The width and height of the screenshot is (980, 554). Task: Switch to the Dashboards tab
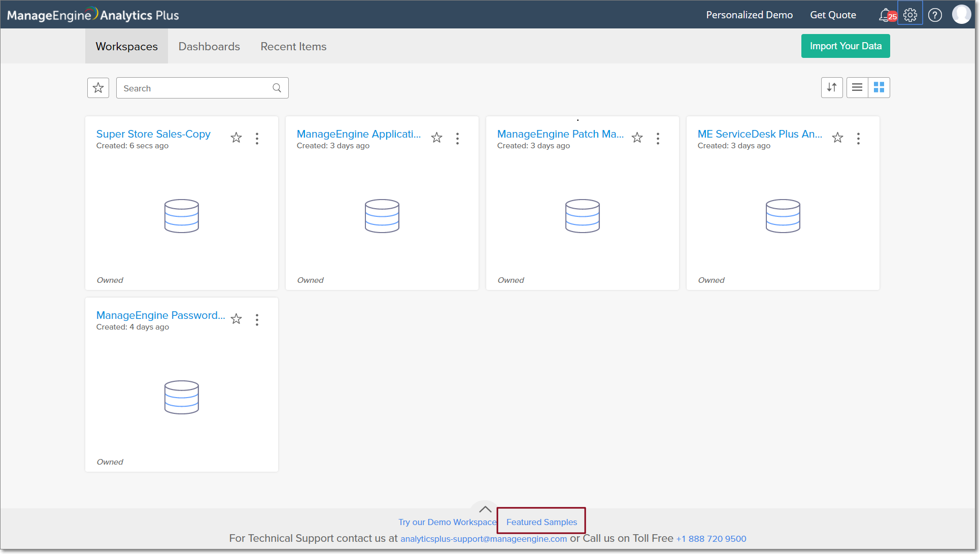click(209, 46)
